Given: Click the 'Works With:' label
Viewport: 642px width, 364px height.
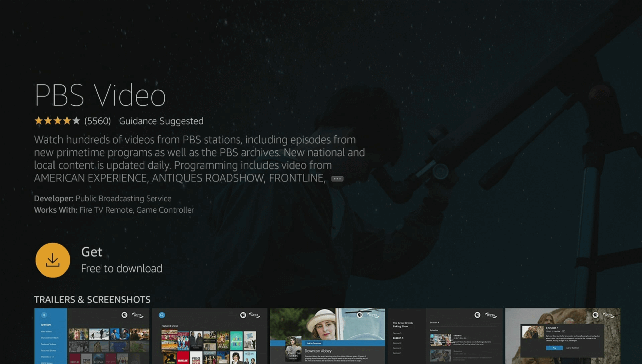Looking at the screenshot, I should click(x=56, y=210).
